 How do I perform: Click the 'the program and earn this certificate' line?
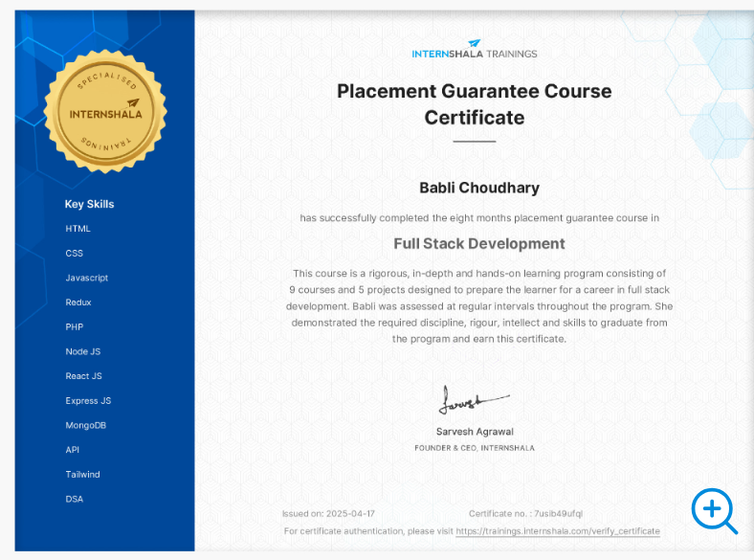tap(479, 339)
